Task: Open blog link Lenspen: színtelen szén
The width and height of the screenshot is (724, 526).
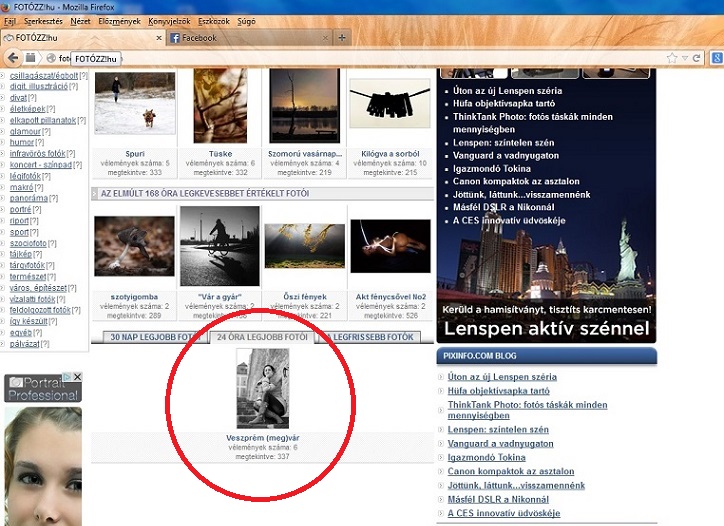Action: tap(498, 429)
